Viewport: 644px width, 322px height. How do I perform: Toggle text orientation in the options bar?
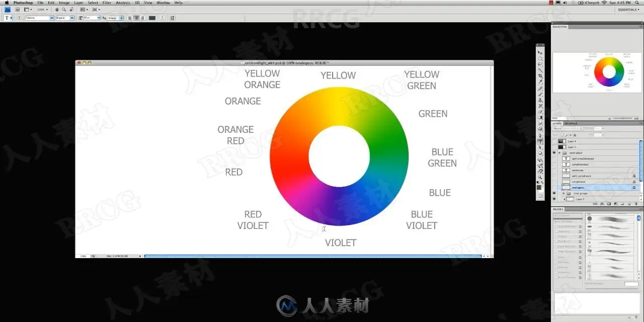(19, 18)
